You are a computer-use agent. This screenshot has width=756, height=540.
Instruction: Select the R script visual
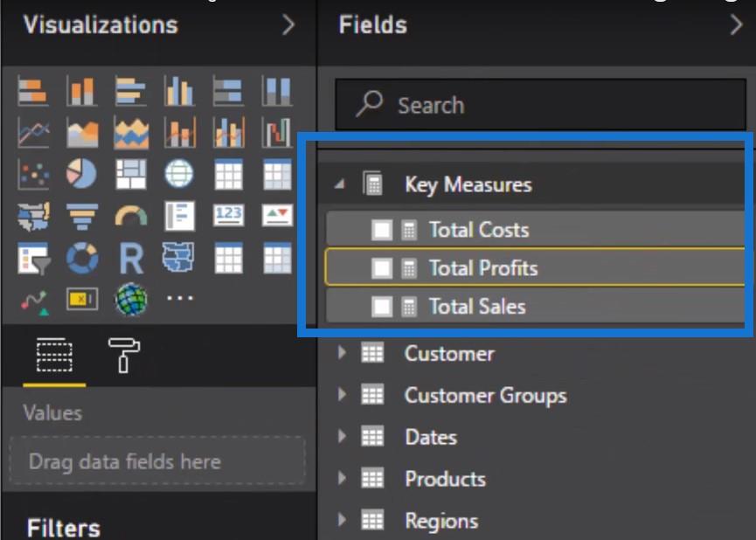coord(130,258)
